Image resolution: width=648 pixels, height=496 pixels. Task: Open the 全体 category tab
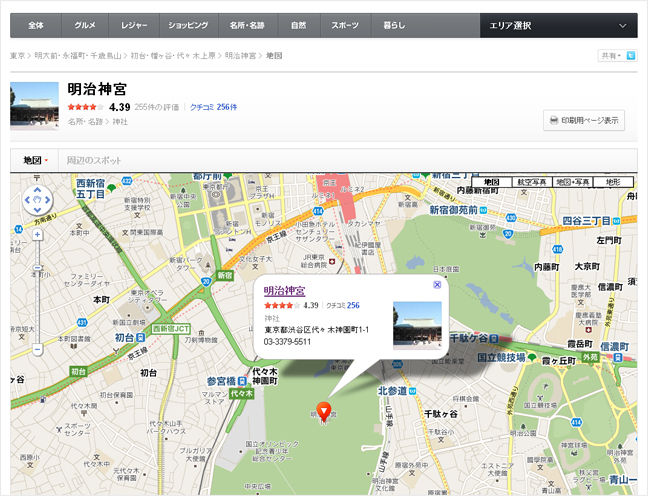36,25
